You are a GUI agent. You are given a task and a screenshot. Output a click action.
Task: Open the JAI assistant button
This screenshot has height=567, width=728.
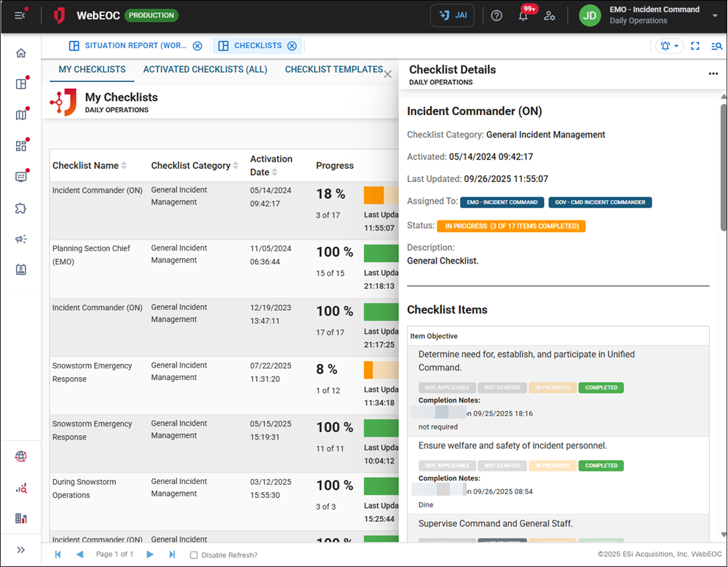(x=452, y=15)
